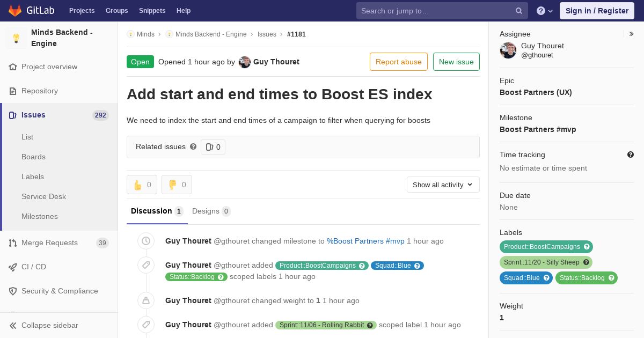Click the GitLab fox logo
644x338 pixels.
(x=15, y=11)
